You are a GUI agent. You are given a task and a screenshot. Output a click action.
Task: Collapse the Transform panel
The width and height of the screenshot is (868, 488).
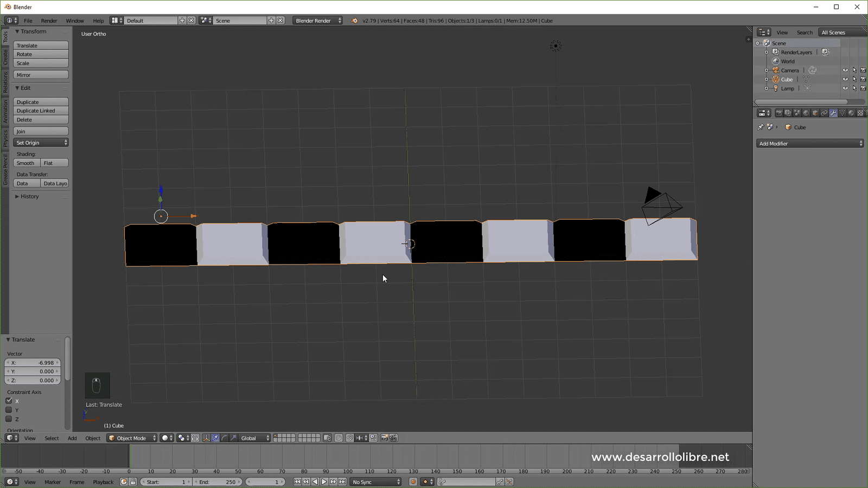[x=17, y=31]
